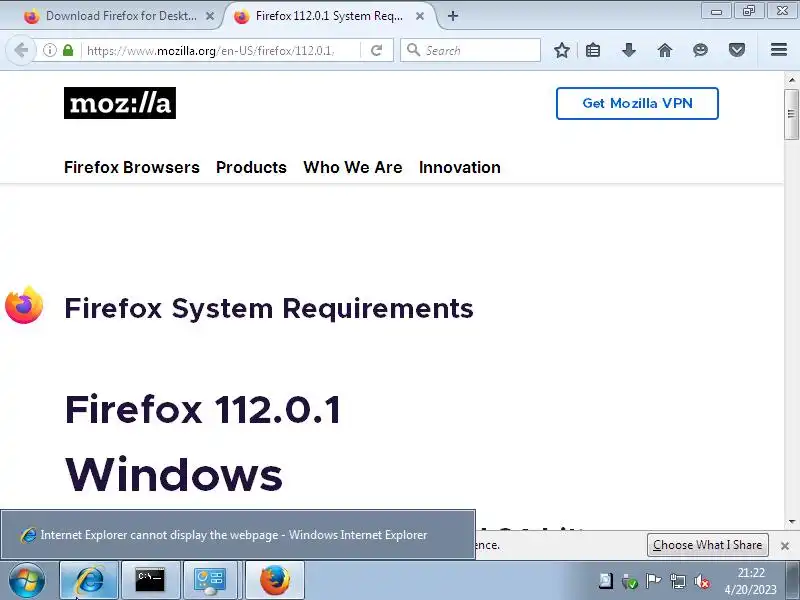Bookmark this page with the star icon

pos(562,50)
